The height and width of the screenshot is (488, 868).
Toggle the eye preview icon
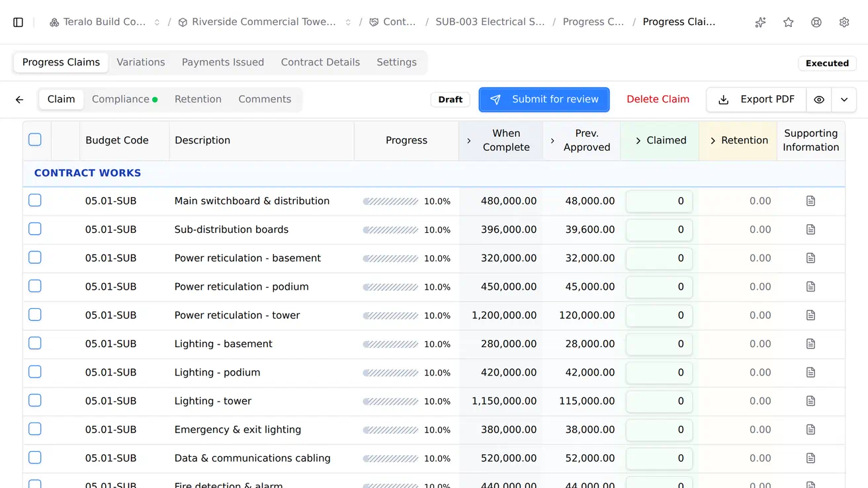coord(819,100)
